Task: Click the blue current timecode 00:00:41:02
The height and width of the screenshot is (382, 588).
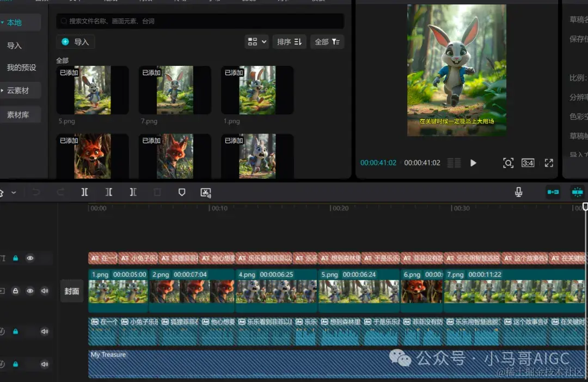Action: (x=378, y=163)
